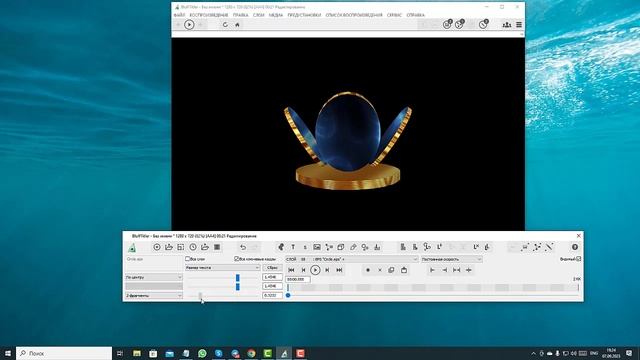Click the first property slider handle
The width and height of the screenshot is (640, 360).
(238, 278)
